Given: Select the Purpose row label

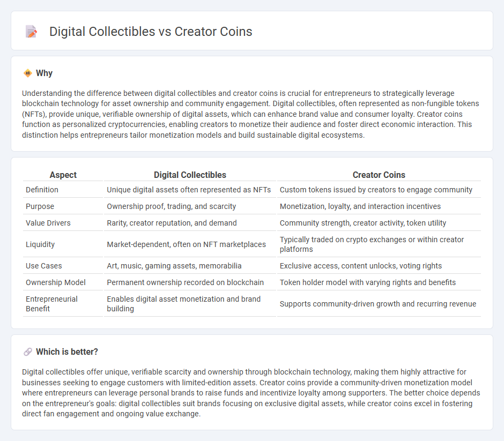Looking at the screenshot, I should (x=40, y=206).
